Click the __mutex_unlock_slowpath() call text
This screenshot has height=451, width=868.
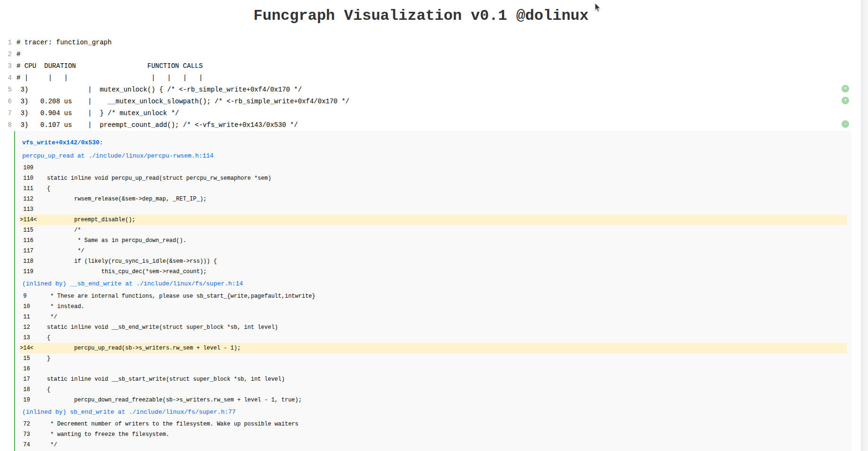[159, 101]
